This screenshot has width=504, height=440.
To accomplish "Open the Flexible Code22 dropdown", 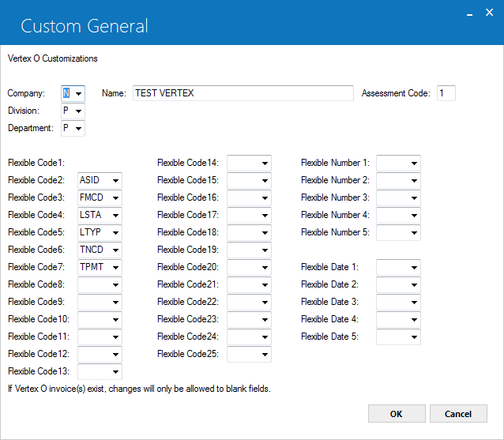I will coord(249,302).
